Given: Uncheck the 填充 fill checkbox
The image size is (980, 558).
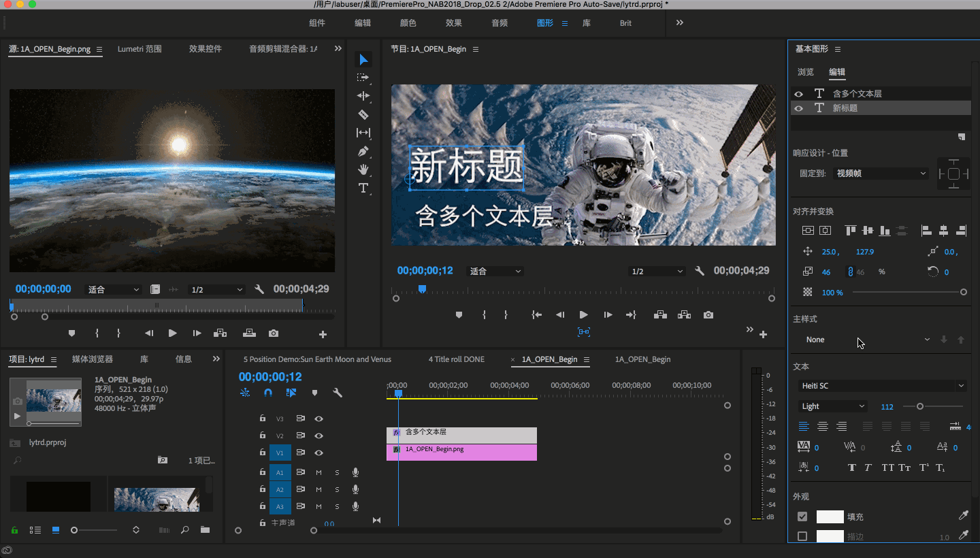Looking at the screenshot, I should click(x=802, y=516).
